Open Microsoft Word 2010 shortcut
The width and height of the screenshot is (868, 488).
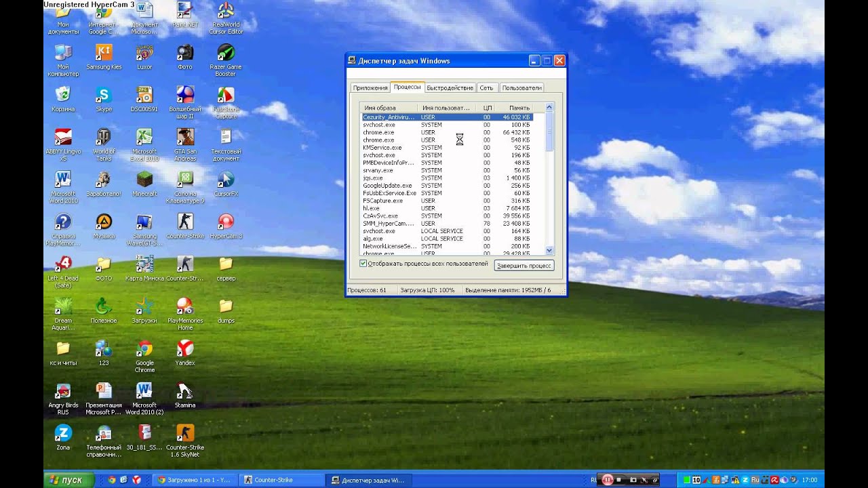click(x=63, y=187)
